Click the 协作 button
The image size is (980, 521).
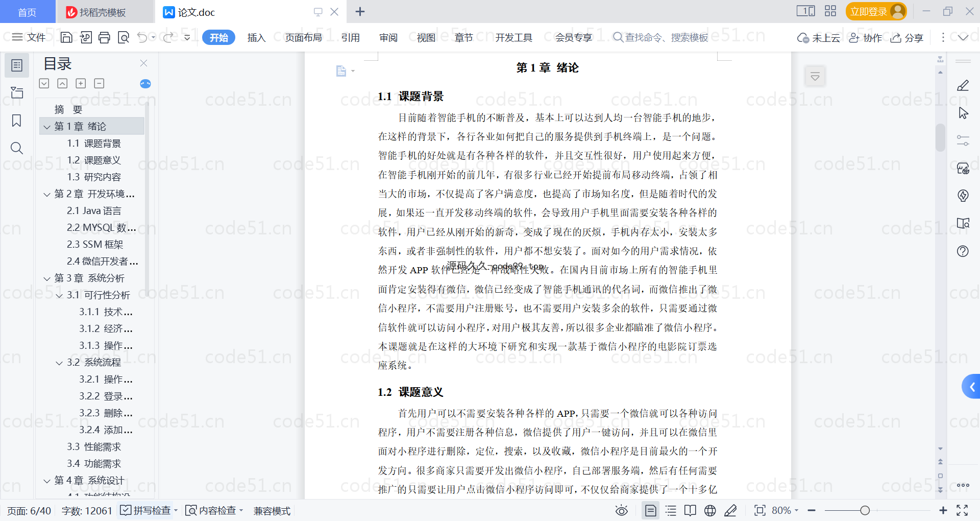[x=865, y=38]
